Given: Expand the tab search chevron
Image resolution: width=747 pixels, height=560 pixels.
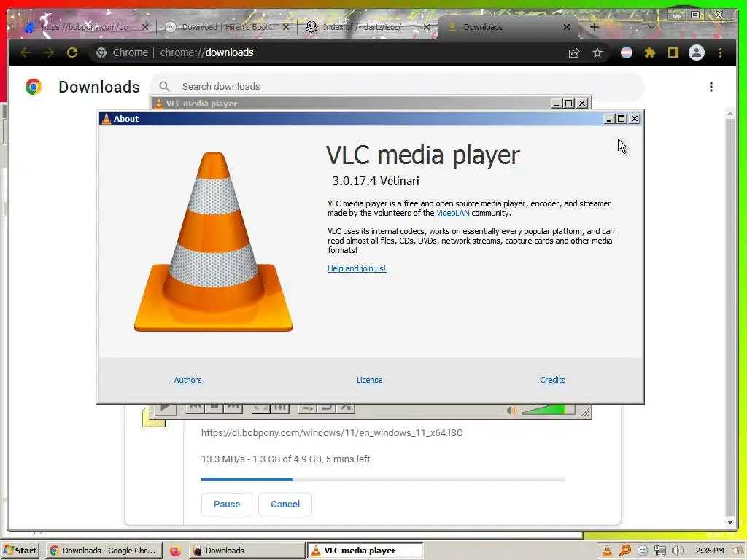Looking at the screenshot, I should click(x=651, y=27).
